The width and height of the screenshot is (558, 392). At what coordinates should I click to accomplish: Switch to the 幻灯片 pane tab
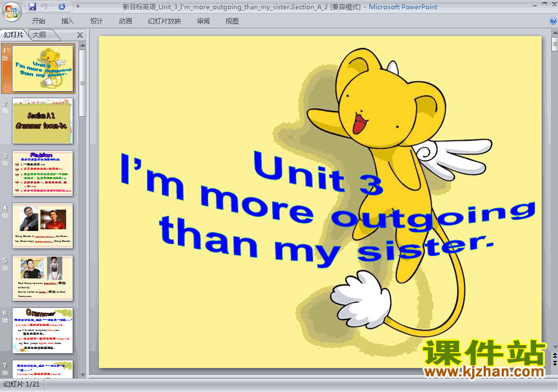point(14,35)
